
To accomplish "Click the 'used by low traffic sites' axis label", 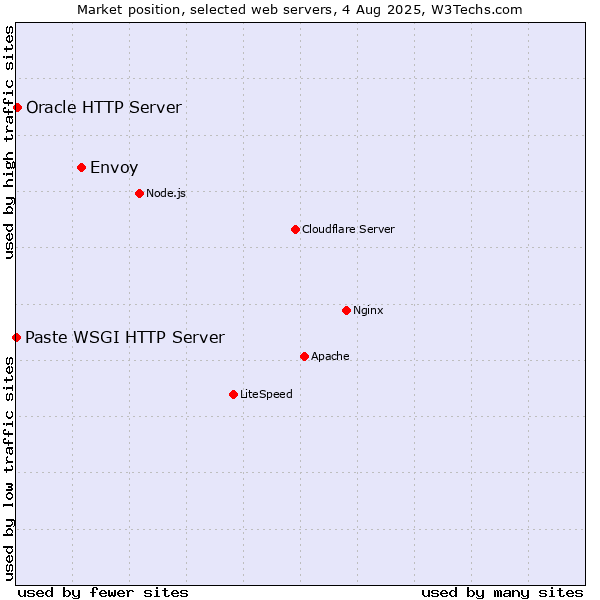I will pyautogui.click(x=9, y=469).
